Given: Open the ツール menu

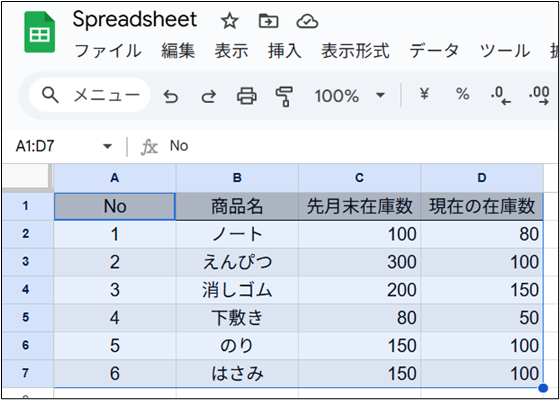Looking at the screenshot, I should pyautogui.click(x=505, y=51).
